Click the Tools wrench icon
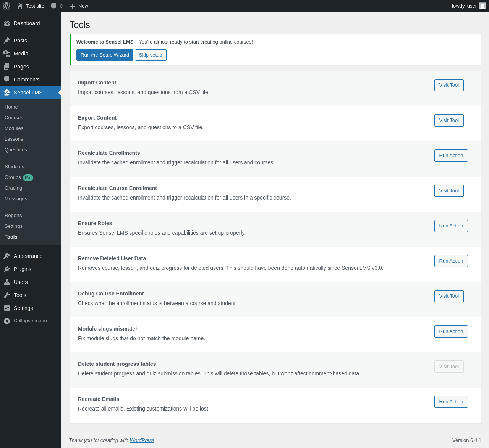Image resolution: width=489 pixels, height=448 pixels. click(7, 295)
